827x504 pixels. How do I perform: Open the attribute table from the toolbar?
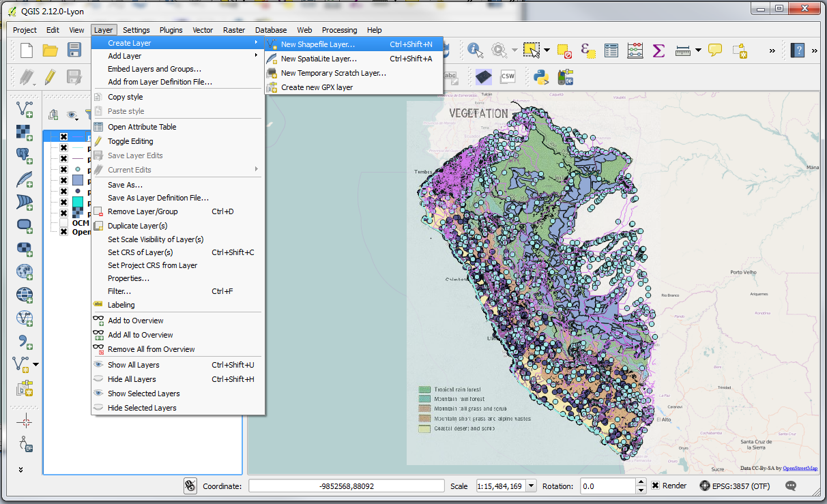610,50
